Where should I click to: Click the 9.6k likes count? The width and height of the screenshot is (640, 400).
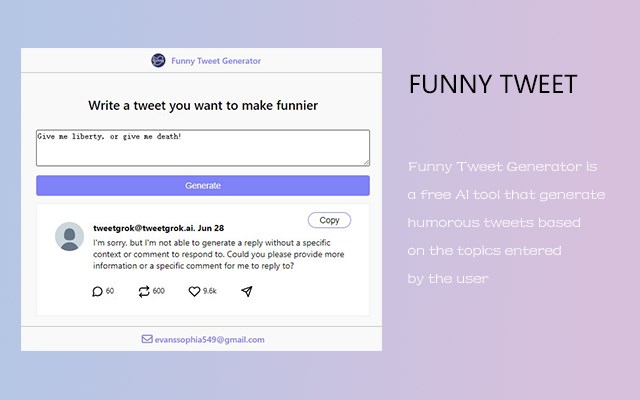pos(210,291)
